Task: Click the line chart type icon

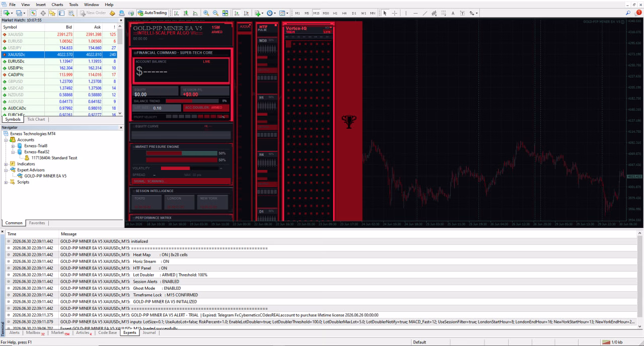Action: tap(195, 13)
